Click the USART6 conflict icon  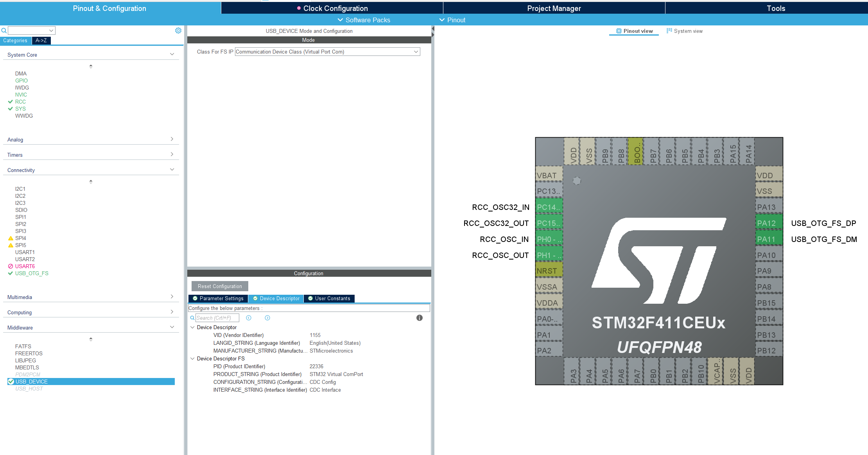tap(11, 266)
